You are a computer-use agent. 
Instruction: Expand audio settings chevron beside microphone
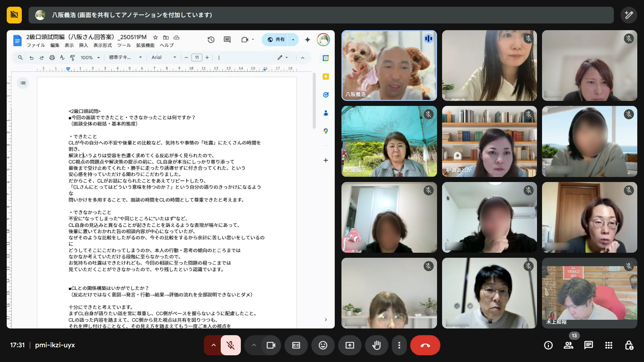click(x=213, y=345)
